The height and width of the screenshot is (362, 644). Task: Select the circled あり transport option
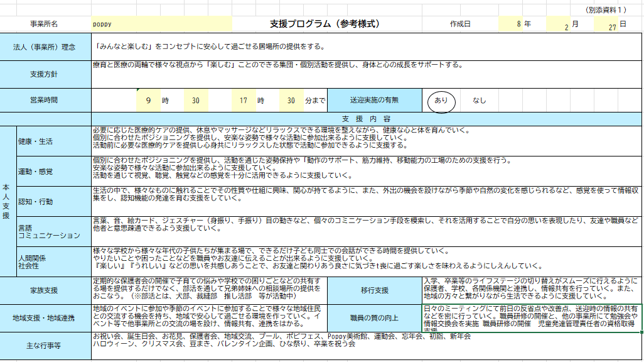(x=441, y=101)
